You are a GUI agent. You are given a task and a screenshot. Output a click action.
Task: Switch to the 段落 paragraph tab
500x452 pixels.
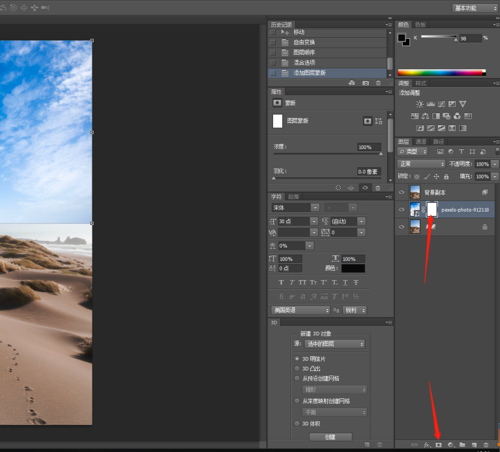(294, 197)
